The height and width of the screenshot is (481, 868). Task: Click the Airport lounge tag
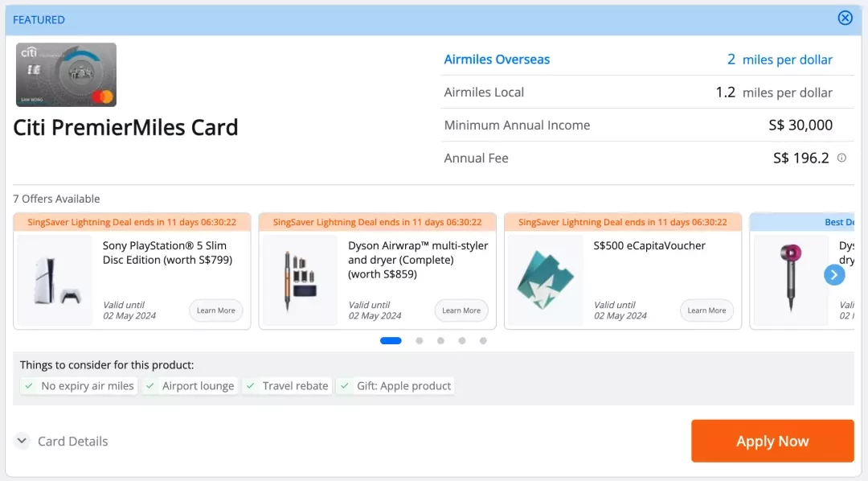(x=190, y=386)
